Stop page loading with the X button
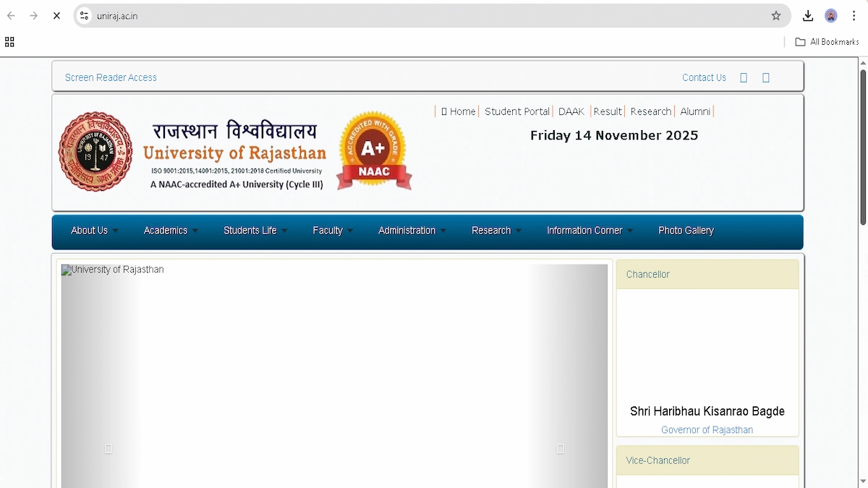Viewport: 868px width, 488px height. coord(56,16)
